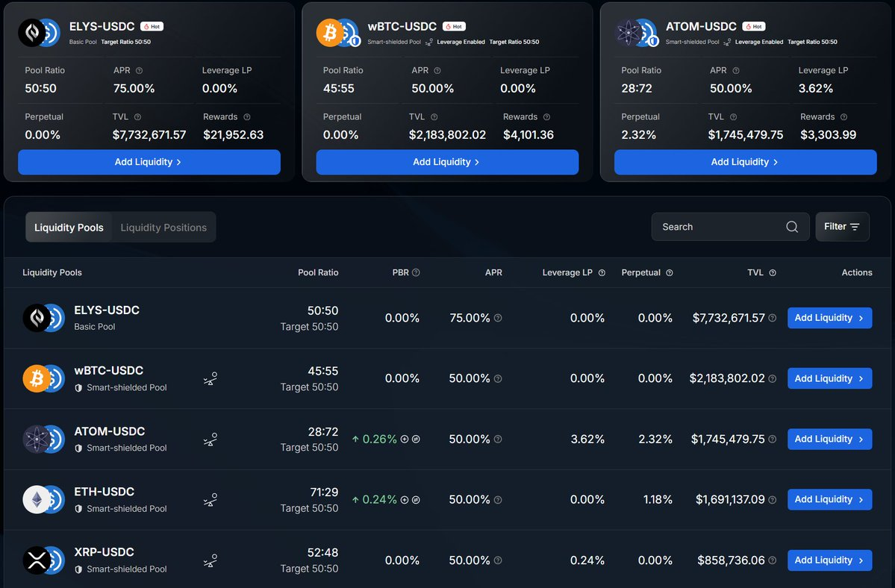895x588 pixels.
Task: Open Rewards info icon on wBTC-USDC card
Action: [x=547, y=117]
